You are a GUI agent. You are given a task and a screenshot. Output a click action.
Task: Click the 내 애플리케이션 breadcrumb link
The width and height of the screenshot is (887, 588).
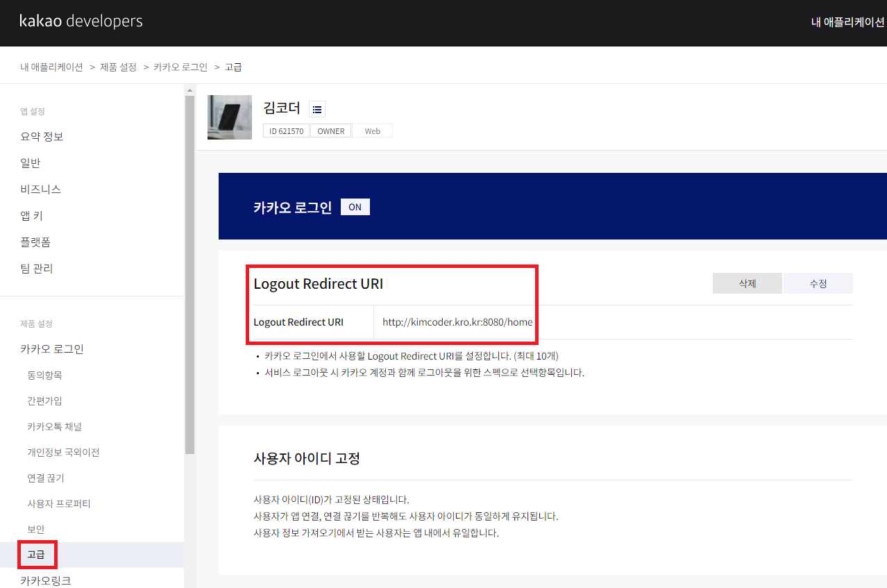tap(52, 67)
